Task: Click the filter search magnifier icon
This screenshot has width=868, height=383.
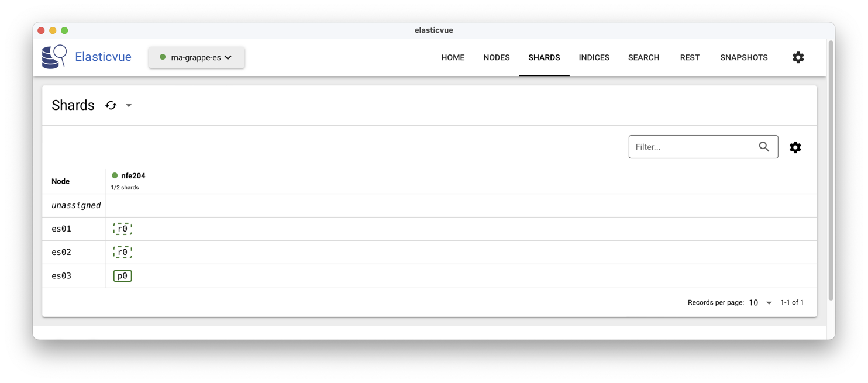Action: [x=764, y=147]
